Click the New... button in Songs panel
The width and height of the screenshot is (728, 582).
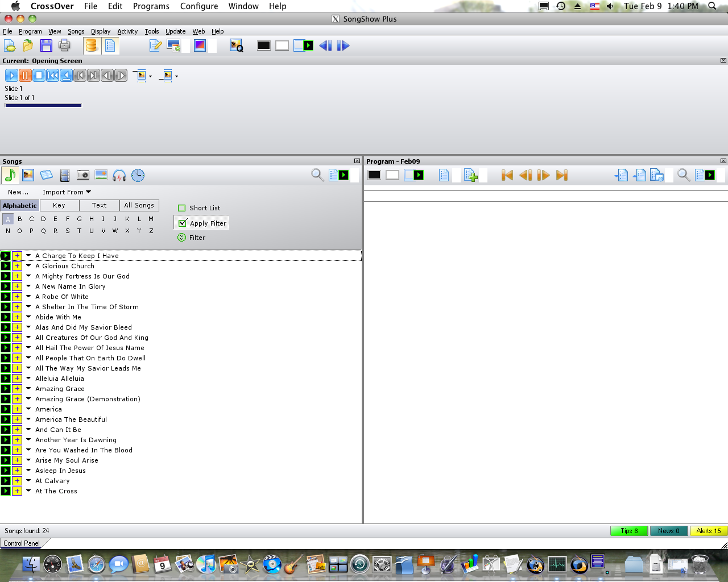(18, 192)
